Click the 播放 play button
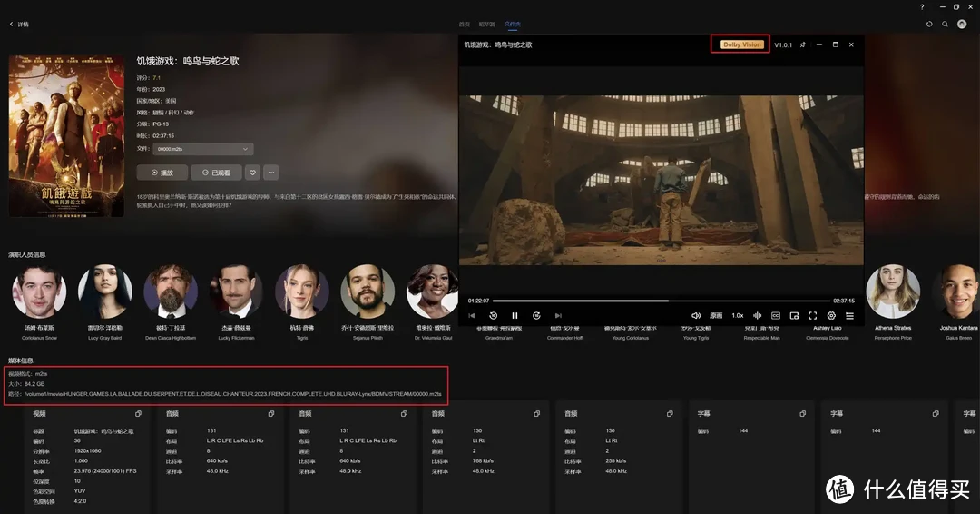 (162, 173)
